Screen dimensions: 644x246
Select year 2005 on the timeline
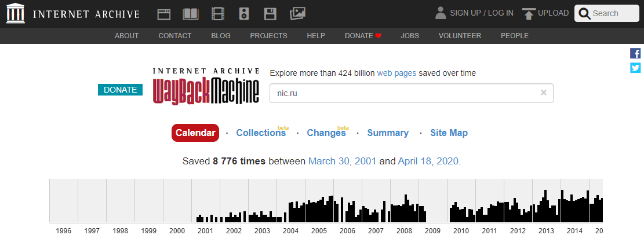coord(319,231)
